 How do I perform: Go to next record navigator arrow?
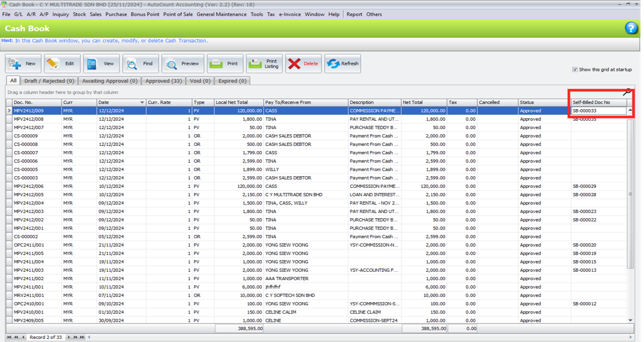[x=70, y=337]
